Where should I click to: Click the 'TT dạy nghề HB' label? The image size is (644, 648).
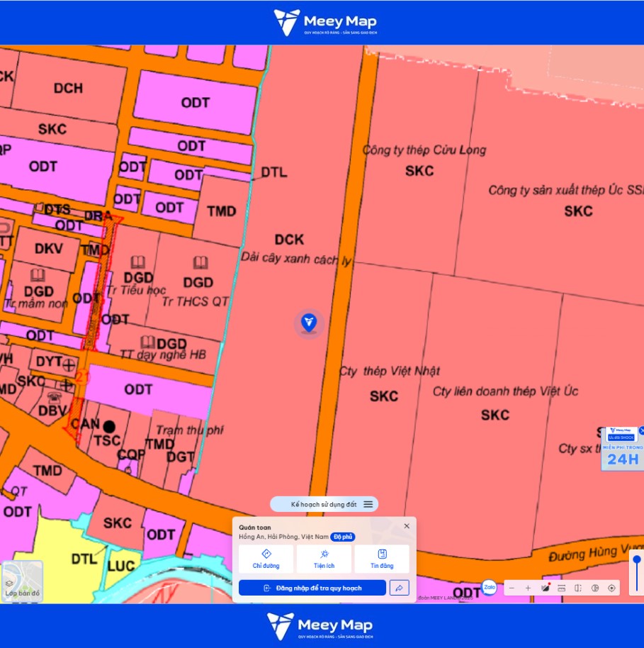click(163, 354)
